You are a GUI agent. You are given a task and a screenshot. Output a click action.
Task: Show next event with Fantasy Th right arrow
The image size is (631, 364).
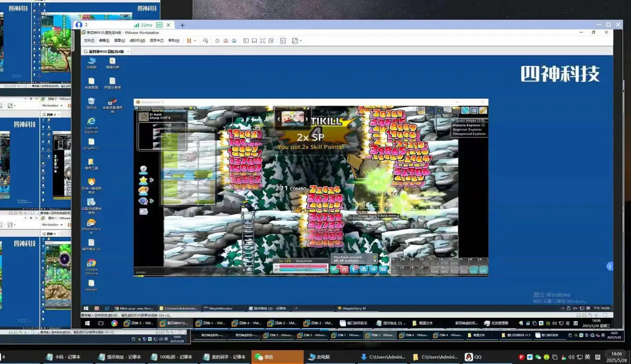click(x=307, y=119)
